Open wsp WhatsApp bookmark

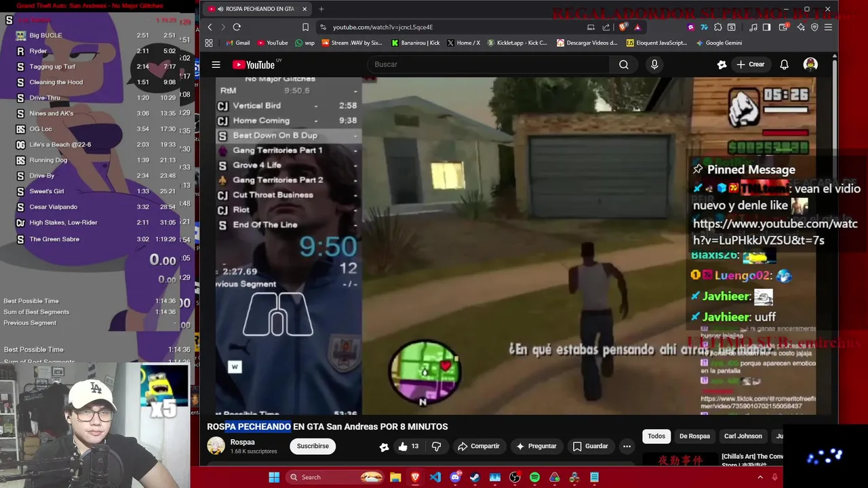click(x=304, y=43)
